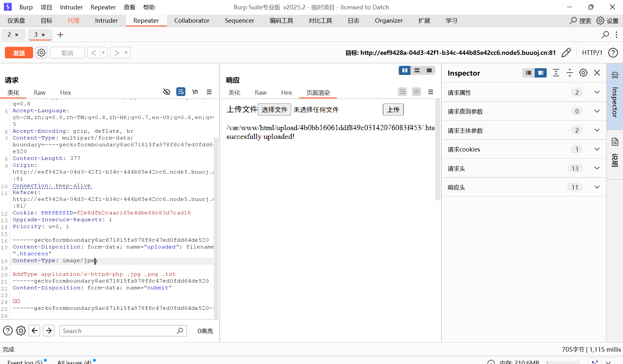Click response panel vertical scrollbar

(438, 149)
